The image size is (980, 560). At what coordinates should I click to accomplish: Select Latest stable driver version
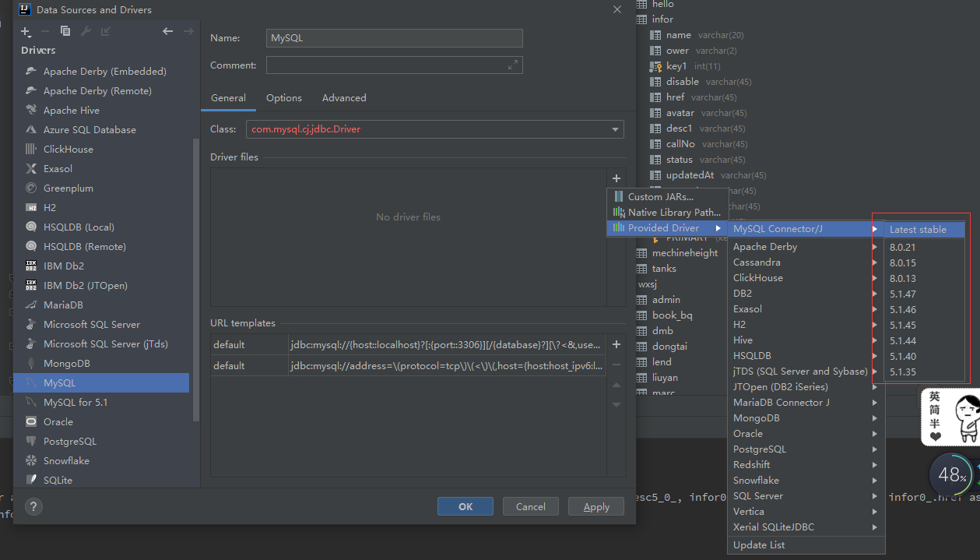(924, 229)
